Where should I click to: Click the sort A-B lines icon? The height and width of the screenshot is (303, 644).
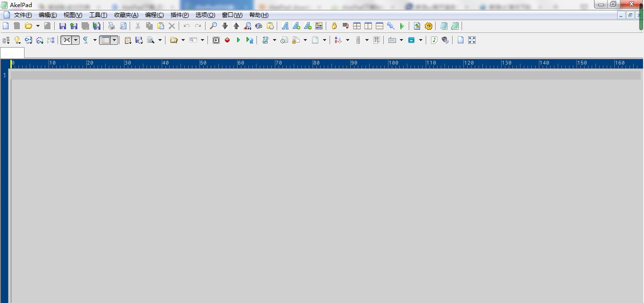tap(338, 40)
